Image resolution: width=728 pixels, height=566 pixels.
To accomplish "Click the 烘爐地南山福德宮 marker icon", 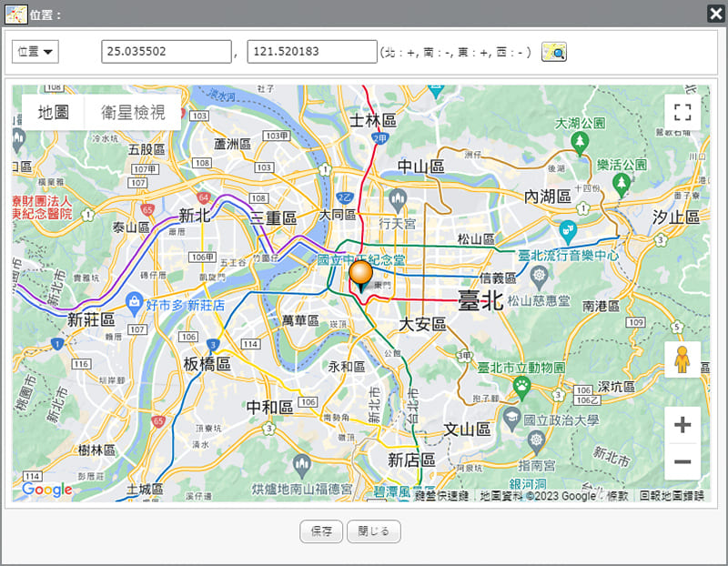I will tap(302, 466).
